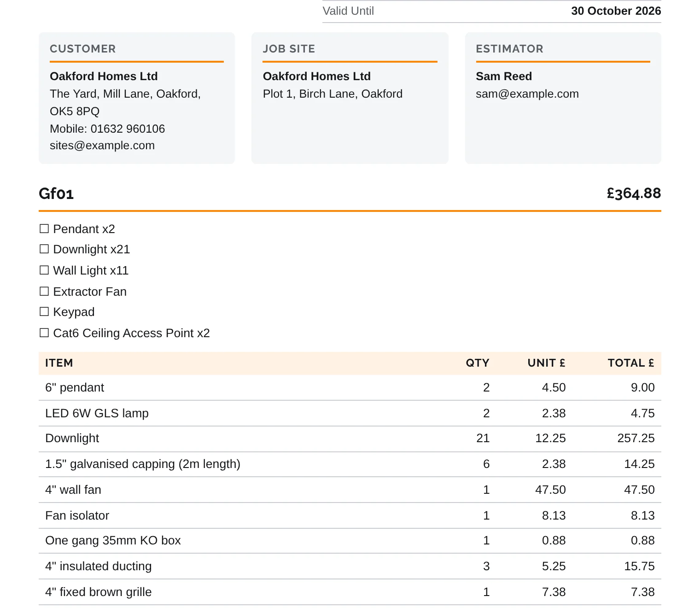This screenshot has height=608, width=700.
Task: Click the Downlight total 257.25
Action: coord(636,438)
